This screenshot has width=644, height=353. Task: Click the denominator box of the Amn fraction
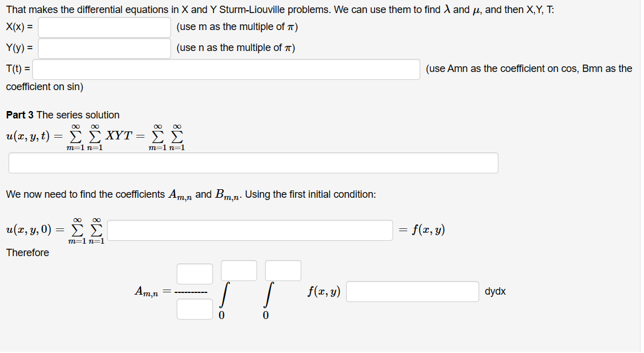[194, 309]
